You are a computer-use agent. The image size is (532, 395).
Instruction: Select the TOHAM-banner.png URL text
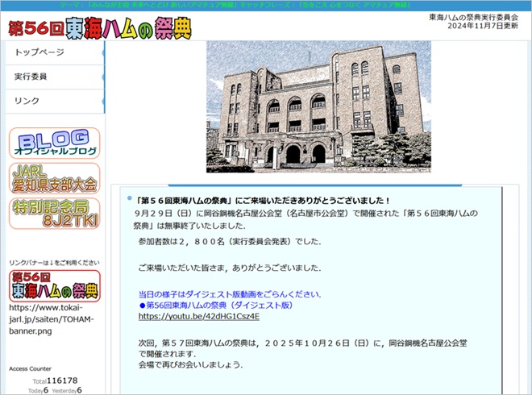tap(52, 319)
